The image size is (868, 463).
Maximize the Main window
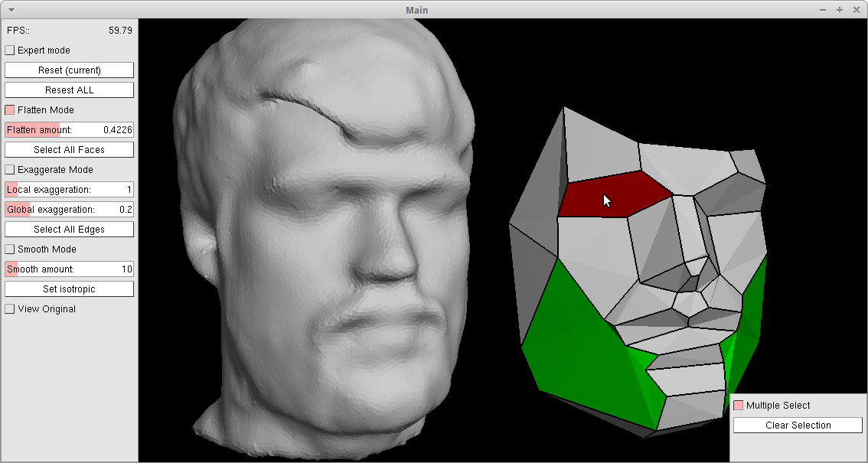tap(840, 10)
